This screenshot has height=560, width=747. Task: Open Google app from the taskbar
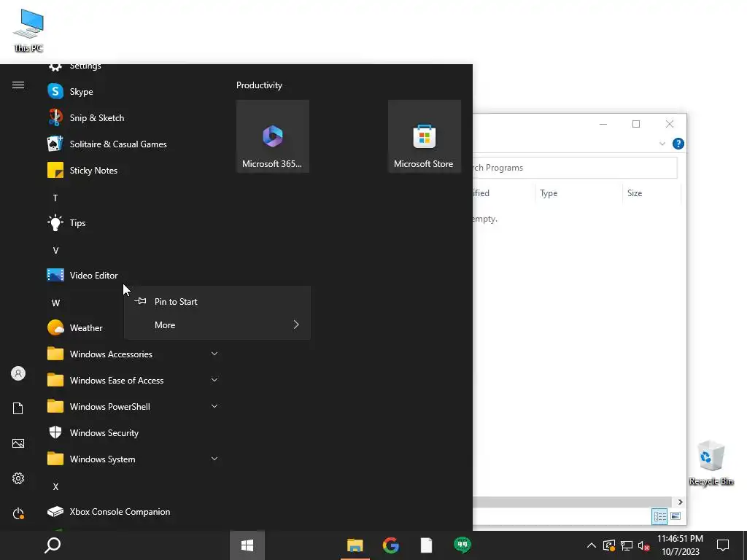[x=391, y=545]
